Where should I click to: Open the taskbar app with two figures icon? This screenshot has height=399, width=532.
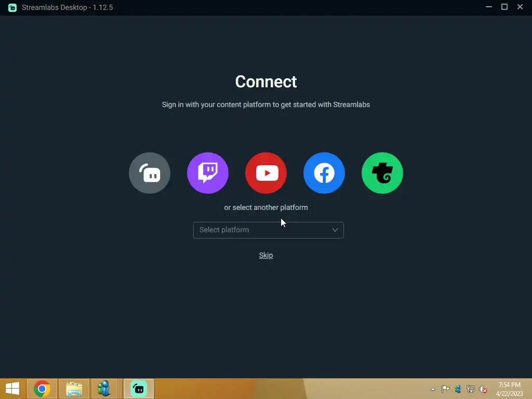tap(104, 389)
